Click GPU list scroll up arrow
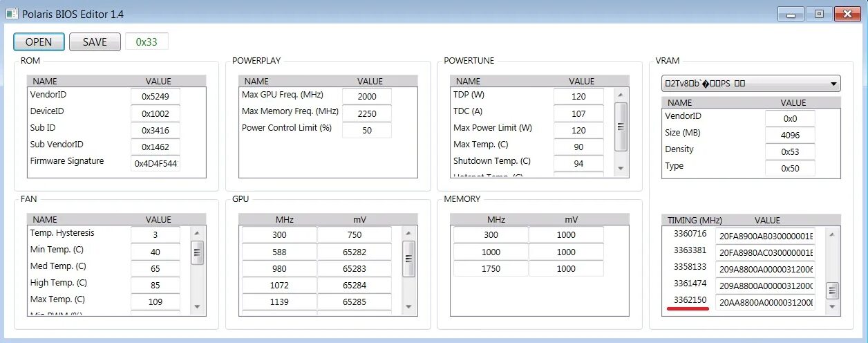This screenshot has width=868, height=343. 409,233
